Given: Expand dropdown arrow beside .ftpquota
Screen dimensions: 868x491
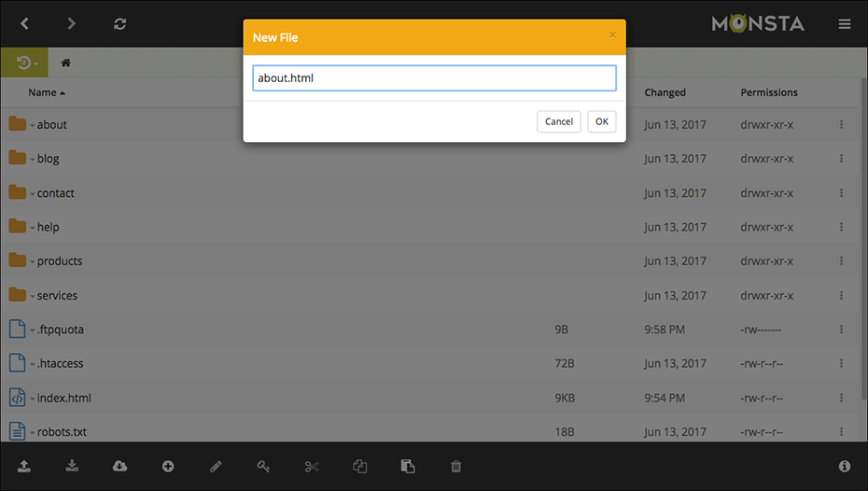Looking at the screenshot, I should coord(32,330).
